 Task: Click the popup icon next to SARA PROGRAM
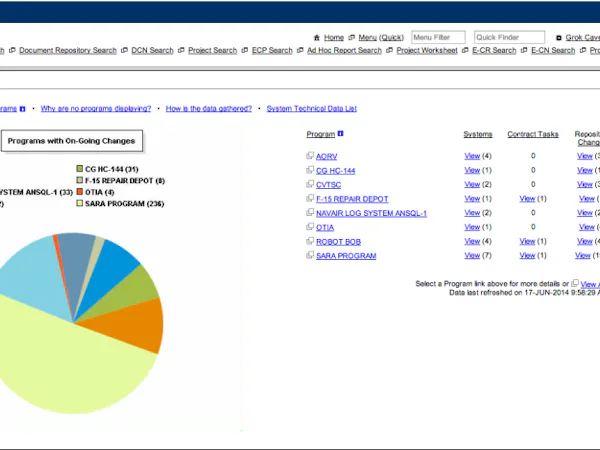tap(310, 255)
